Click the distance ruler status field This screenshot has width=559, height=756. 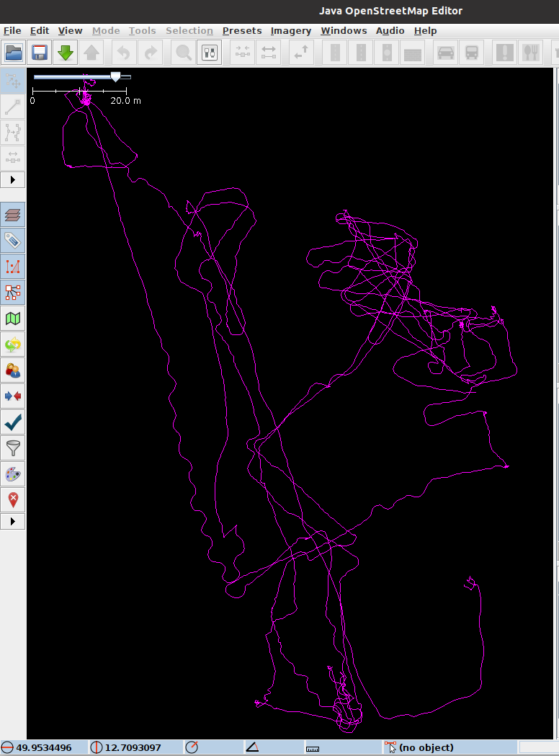343,748
